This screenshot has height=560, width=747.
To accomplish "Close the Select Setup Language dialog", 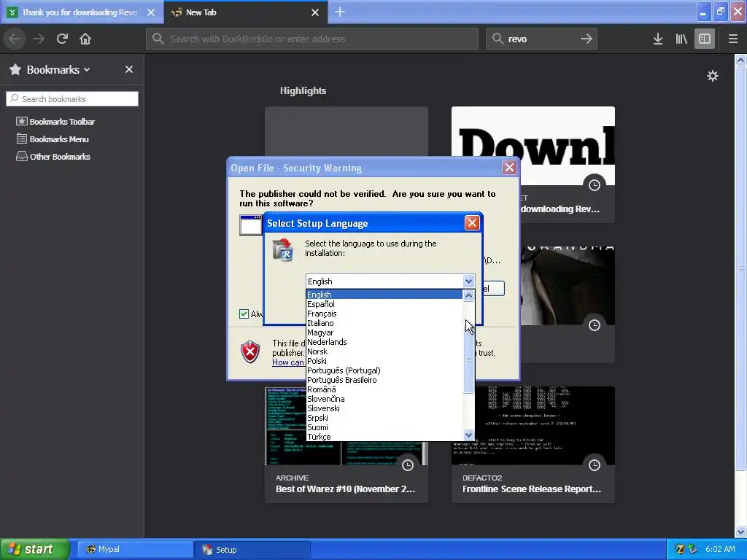I will (472, 223).
